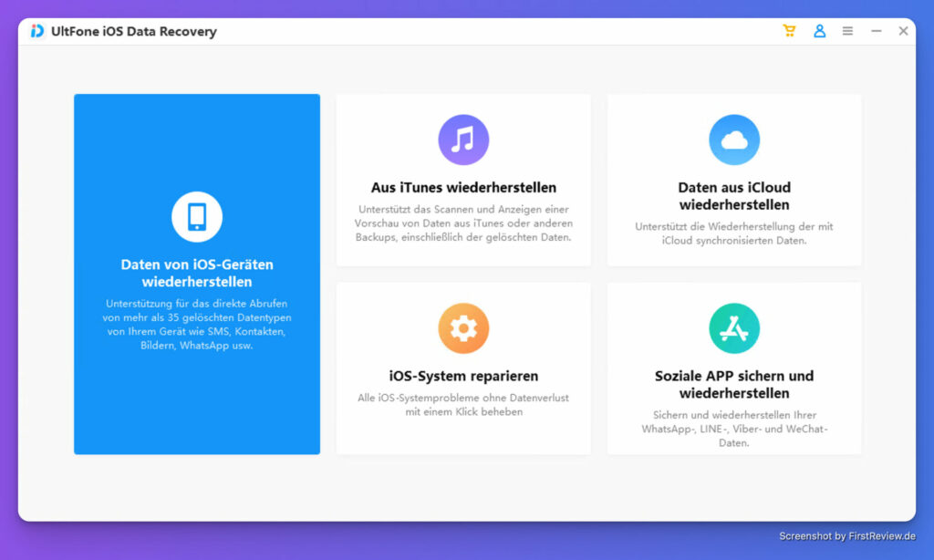Click the UltFone app logo icon
This screenshot has width=934, height=560.
tap(37, 31)
